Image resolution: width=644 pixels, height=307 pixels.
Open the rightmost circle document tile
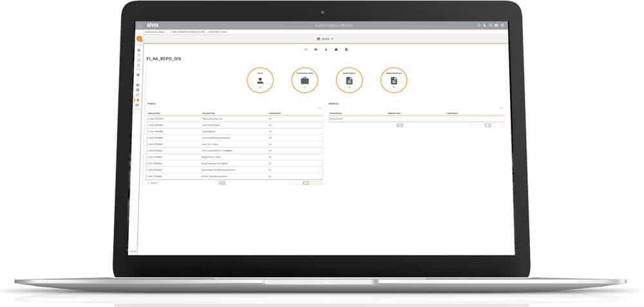[393, 80]
